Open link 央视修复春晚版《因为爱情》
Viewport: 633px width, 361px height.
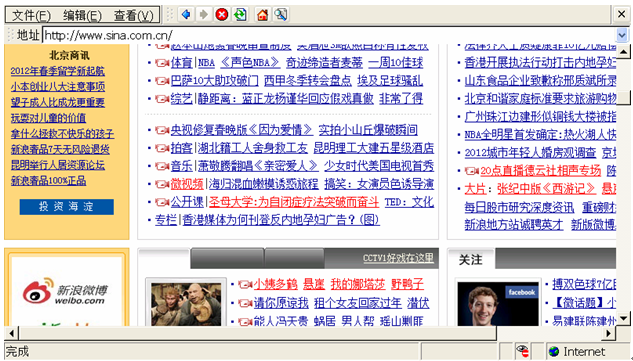[x=242, y=130]
